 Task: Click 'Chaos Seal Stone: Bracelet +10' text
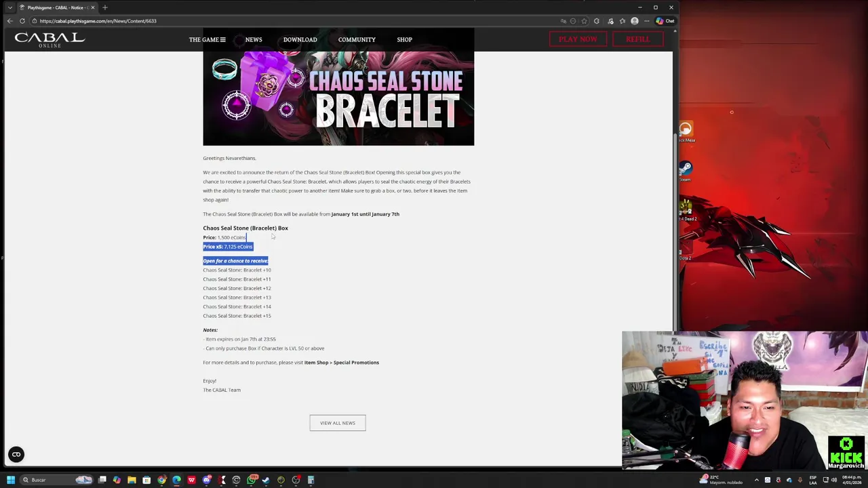pyautogui.click(x=237, y=270)
